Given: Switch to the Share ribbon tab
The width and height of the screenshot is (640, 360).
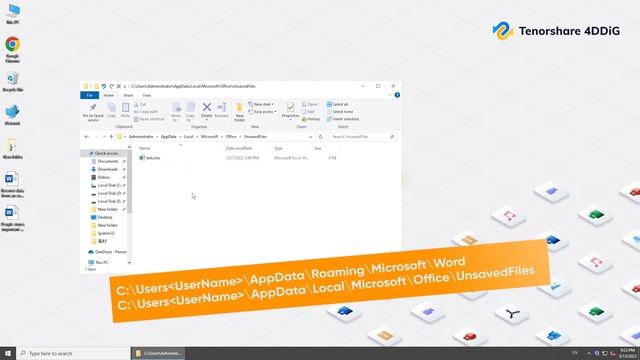Looking at the screenshot, I should click(x=128, y=95).
